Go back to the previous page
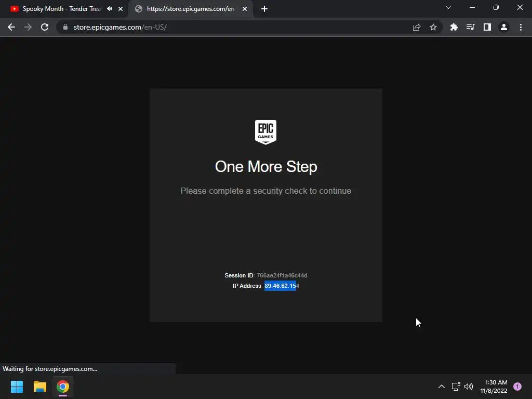The width and height of the screenshot is (532, 399). tap(11, 27)
